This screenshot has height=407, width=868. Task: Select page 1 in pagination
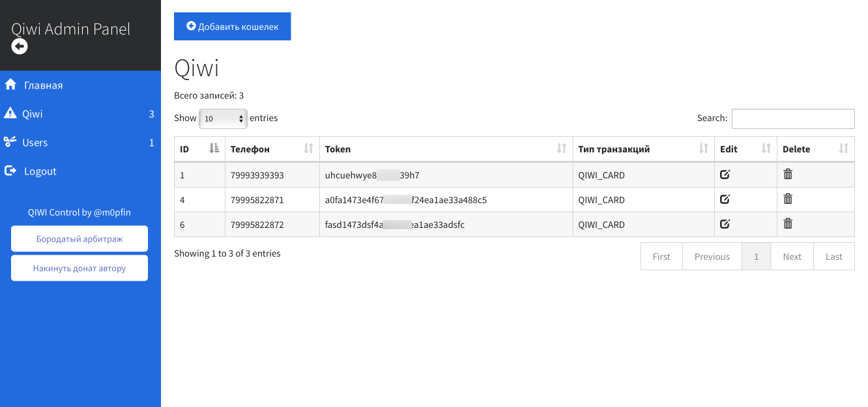click(757, 257)
